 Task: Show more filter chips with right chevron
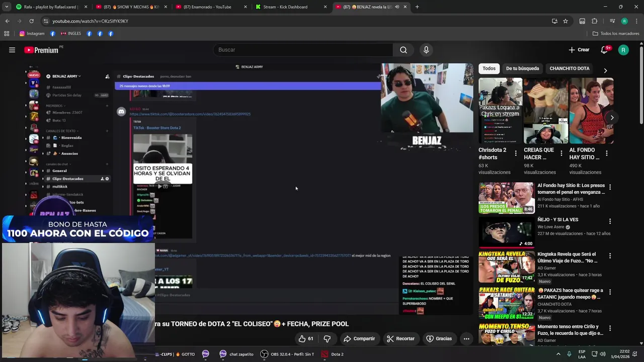(x=605, y=70)
